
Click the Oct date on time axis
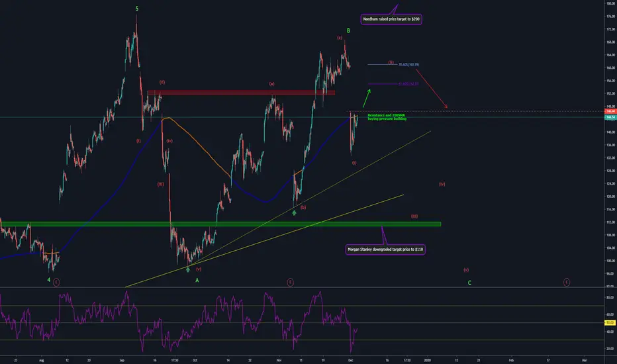click(195, 360)
